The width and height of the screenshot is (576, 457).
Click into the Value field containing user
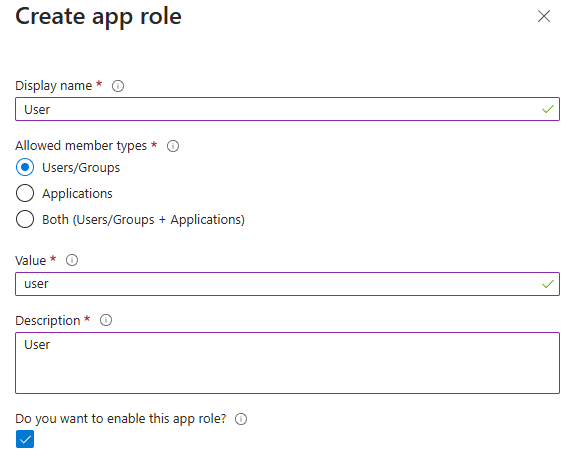coord(287,284)
